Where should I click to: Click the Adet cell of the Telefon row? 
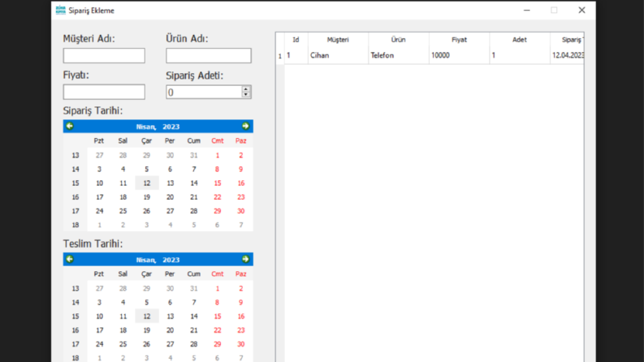[520, 55]
